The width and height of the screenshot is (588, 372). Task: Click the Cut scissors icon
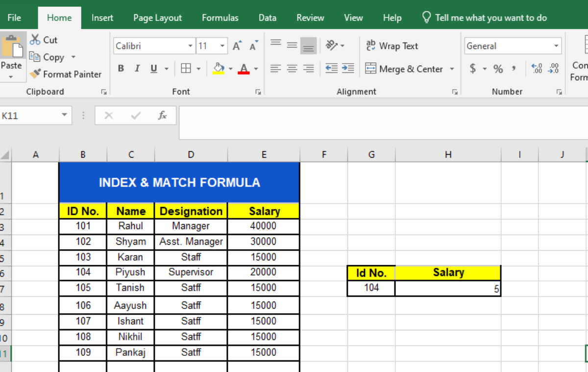(x=35, y=40)
